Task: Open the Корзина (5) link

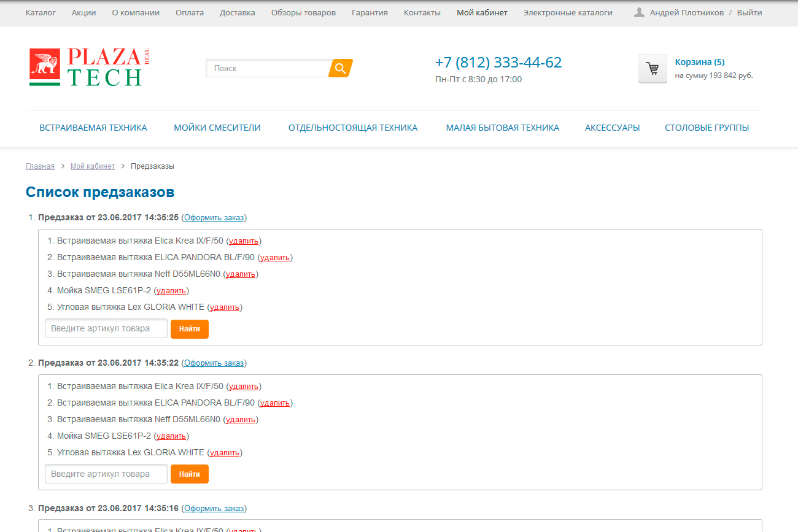Action: pyautogui.click(x=700, y=62)
